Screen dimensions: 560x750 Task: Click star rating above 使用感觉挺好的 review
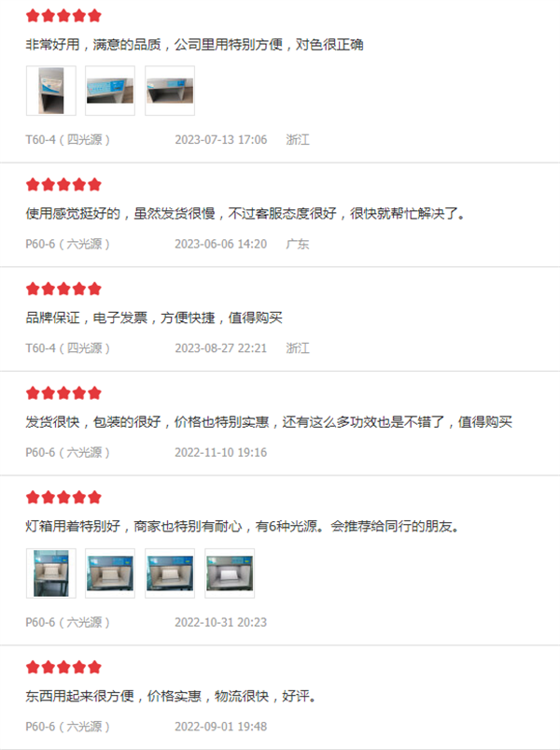tap(63, 185)
